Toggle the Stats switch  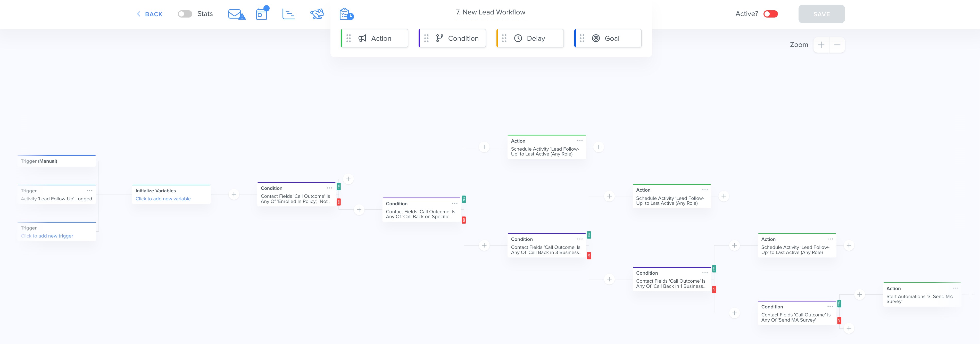click(185, 14)
